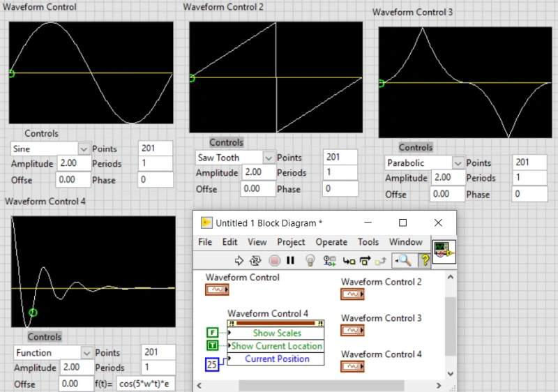Viewport: 558px width, 392px height.
Task: Click the green cursor on Waveform Control 4 plot
Action: [x=33, y=312]
